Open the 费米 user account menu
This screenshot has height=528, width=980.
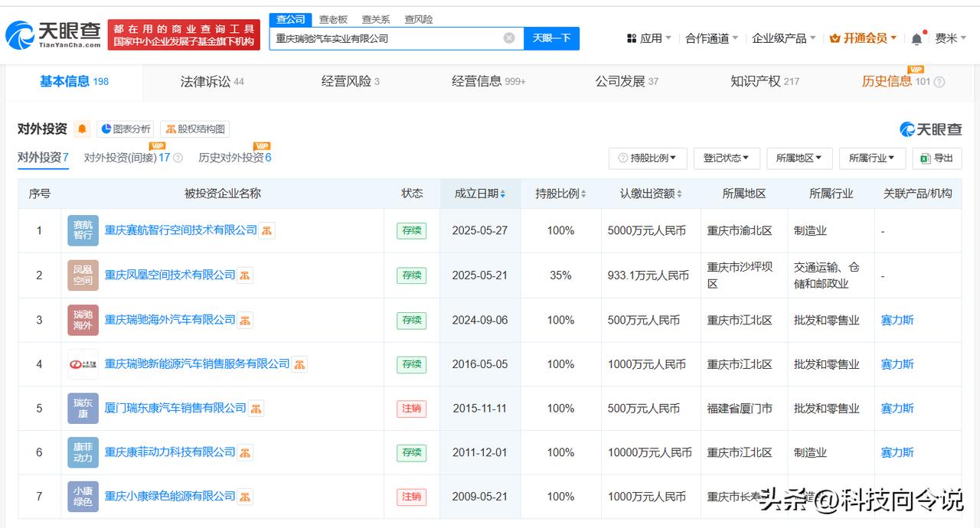pyautogui.click(x=951, y=38)
